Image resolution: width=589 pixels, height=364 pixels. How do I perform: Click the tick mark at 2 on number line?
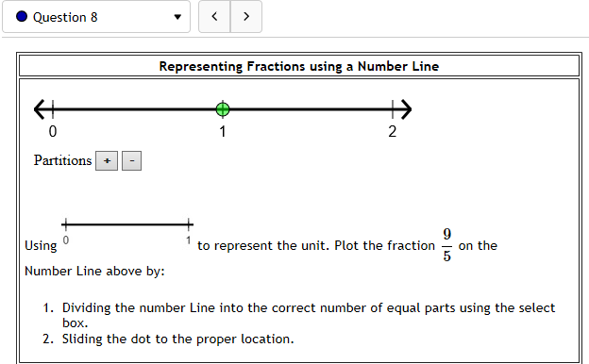click(x=393, y=109)
